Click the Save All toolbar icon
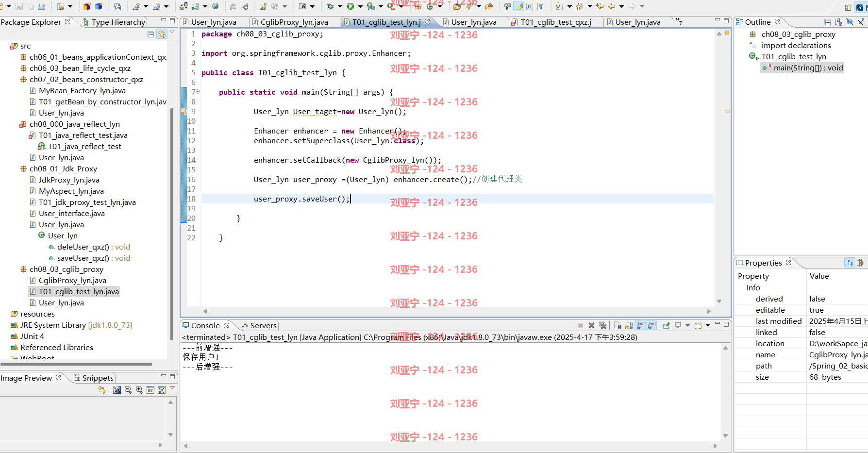 pyautogui.click(x=30, y=6)
